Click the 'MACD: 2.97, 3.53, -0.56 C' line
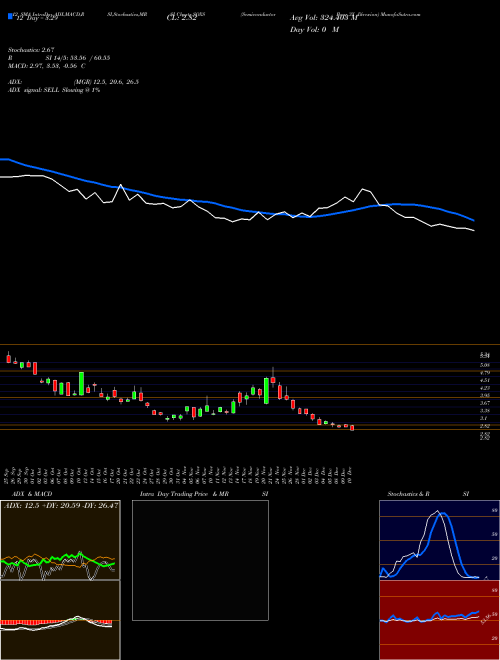This screenshot has height=660, width=500. coord(47,66)
